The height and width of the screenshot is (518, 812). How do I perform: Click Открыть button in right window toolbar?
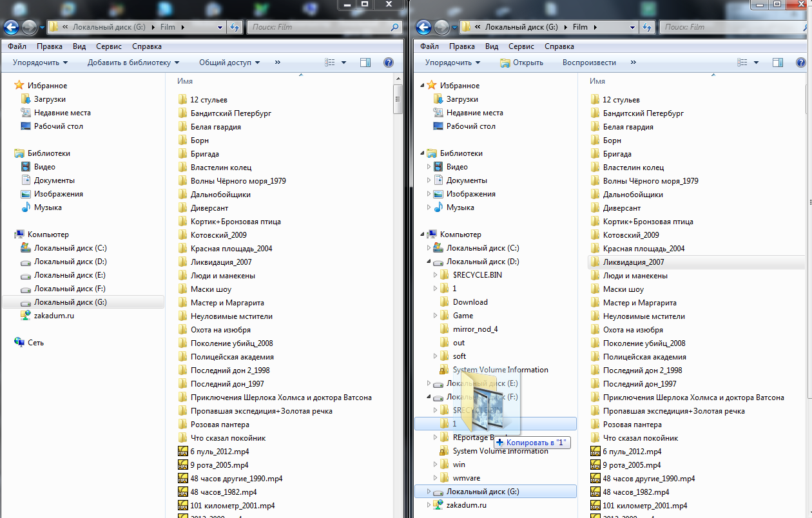pos(521,62)
